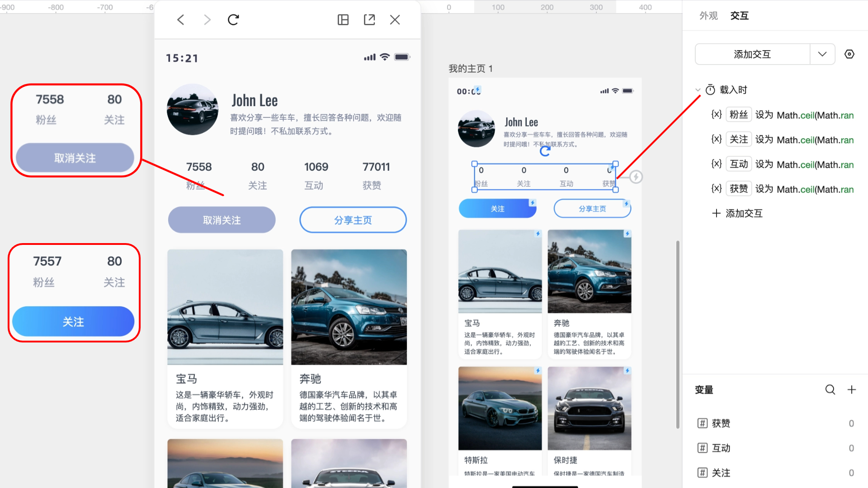Open the 添加交互 dropdown arrow
Screen dimensions: 868x488
point(822,54)
